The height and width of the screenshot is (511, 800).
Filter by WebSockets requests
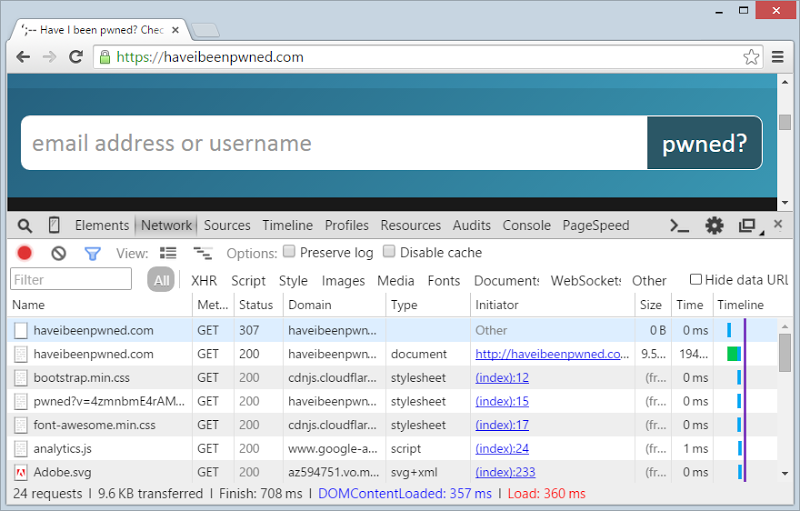[x=586, y=280]
